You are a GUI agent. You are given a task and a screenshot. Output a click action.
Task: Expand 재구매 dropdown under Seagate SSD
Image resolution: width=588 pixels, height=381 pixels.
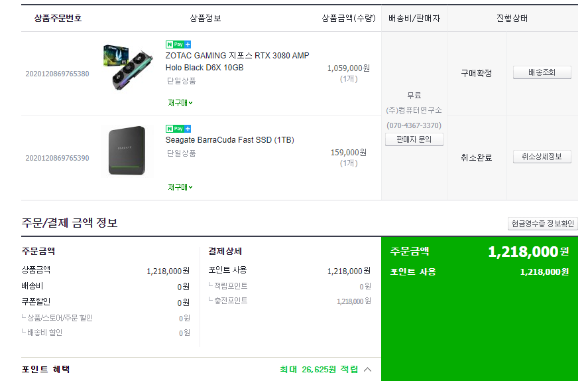pyautogui.click(x=180, y=187)
